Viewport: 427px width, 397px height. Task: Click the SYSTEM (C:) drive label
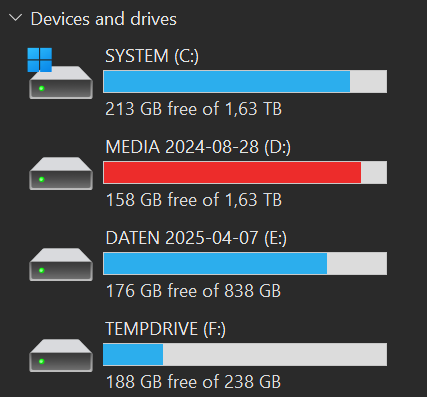point(152,56)
